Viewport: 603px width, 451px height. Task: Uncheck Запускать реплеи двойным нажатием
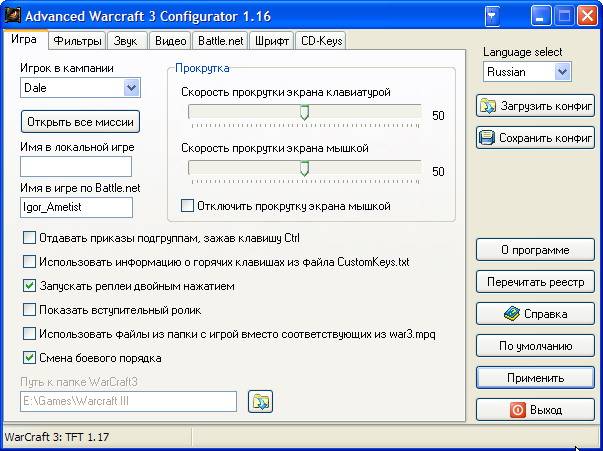click(29, 286)
